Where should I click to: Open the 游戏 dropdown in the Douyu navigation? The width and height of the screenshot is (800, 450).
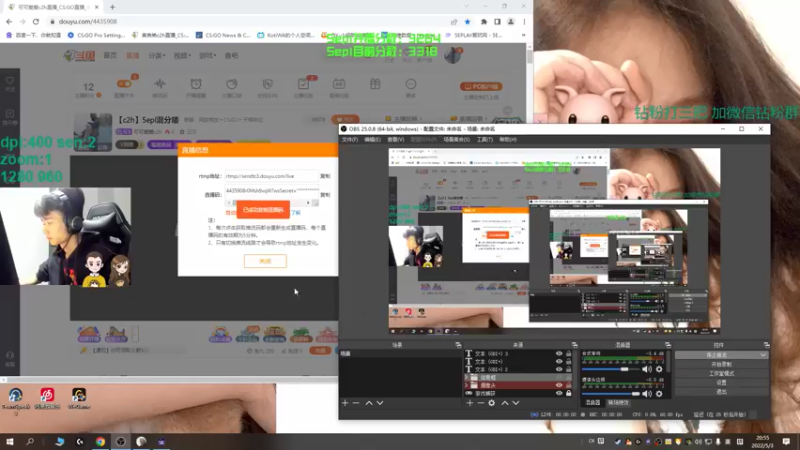[x=207, y=56]
